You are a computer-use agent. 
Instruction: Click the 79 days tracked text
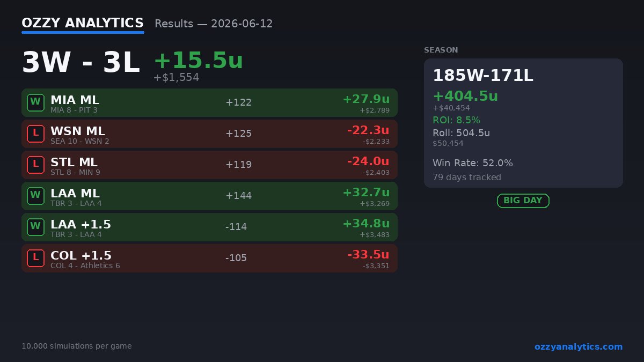coord(467,178)
